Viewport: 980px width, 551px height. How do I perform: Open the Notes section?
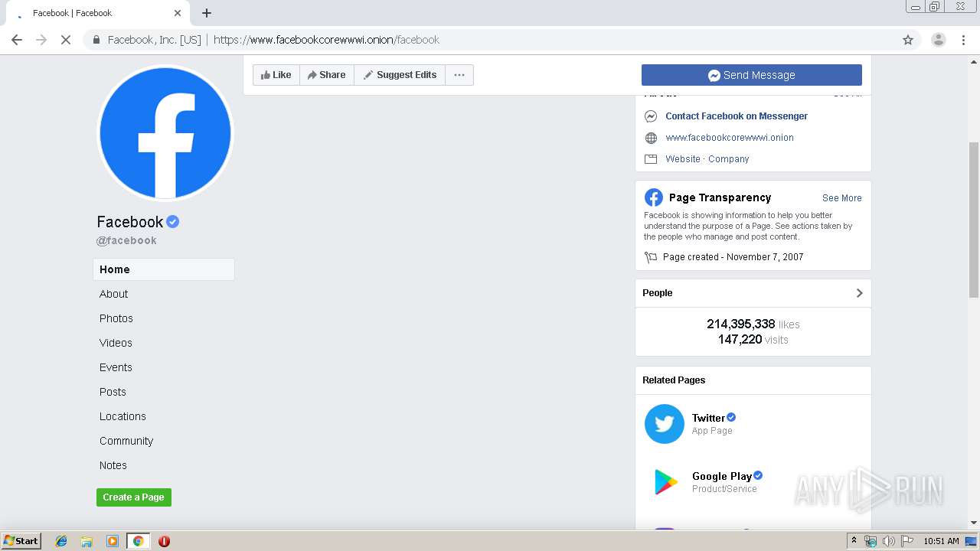coord(113,465)
